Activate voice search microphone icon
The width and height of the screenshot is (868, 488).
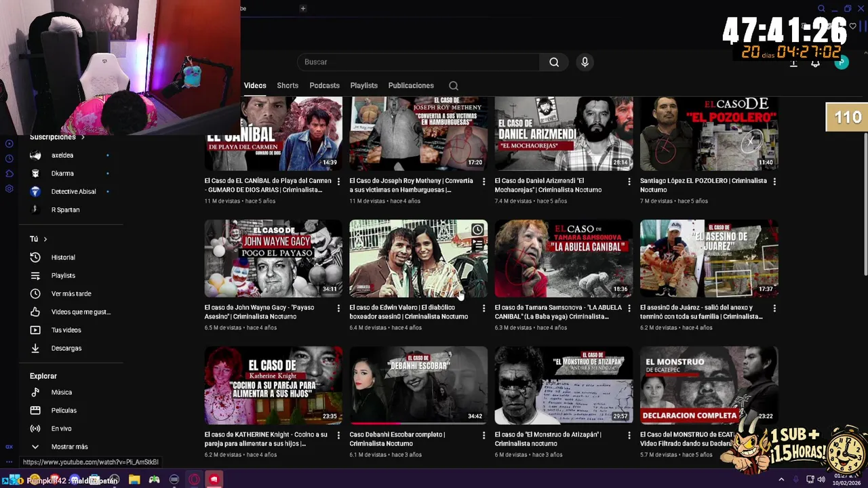tap(585, 62)
